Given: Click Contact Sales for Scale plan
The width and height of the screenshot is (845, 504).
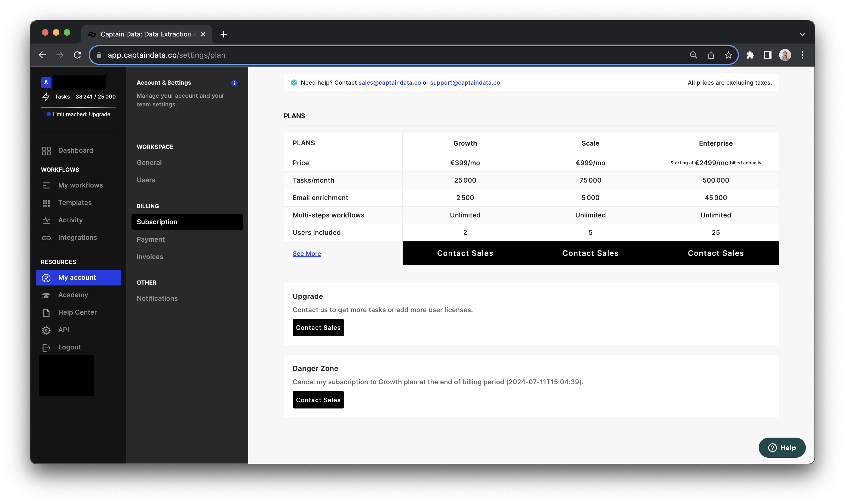Looking at the screenshot, I should click(590, 253).
